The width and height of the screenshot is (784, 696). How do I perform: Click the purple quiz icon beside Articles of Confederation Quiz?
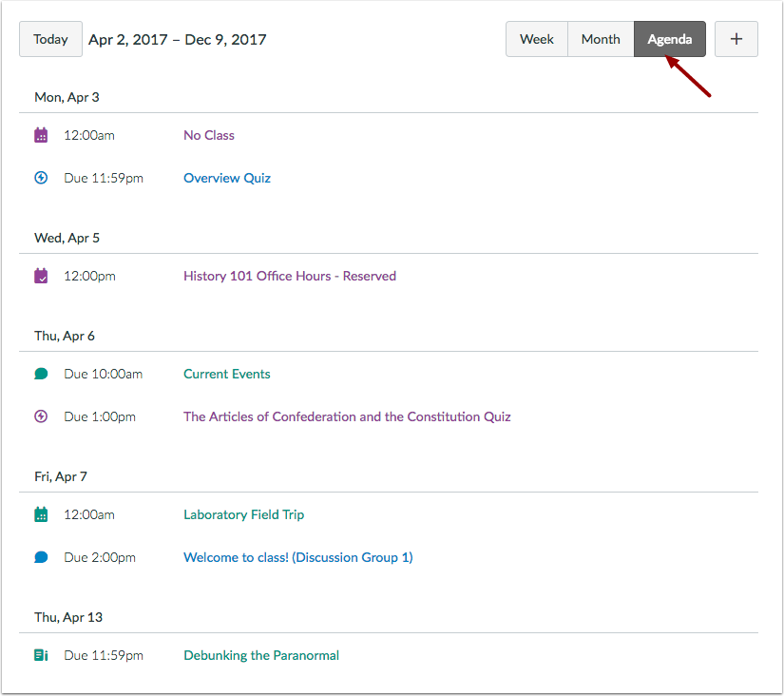[41, 416]
